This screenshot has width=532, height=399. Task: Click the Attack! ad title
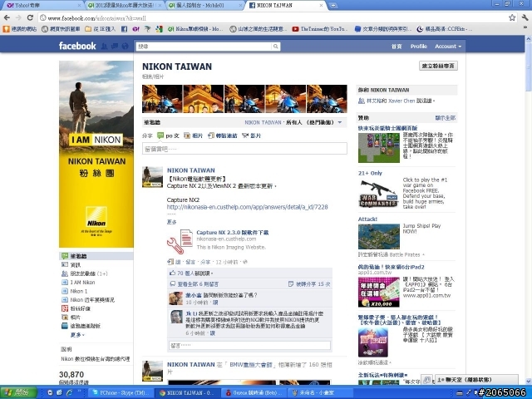(367, 219)
